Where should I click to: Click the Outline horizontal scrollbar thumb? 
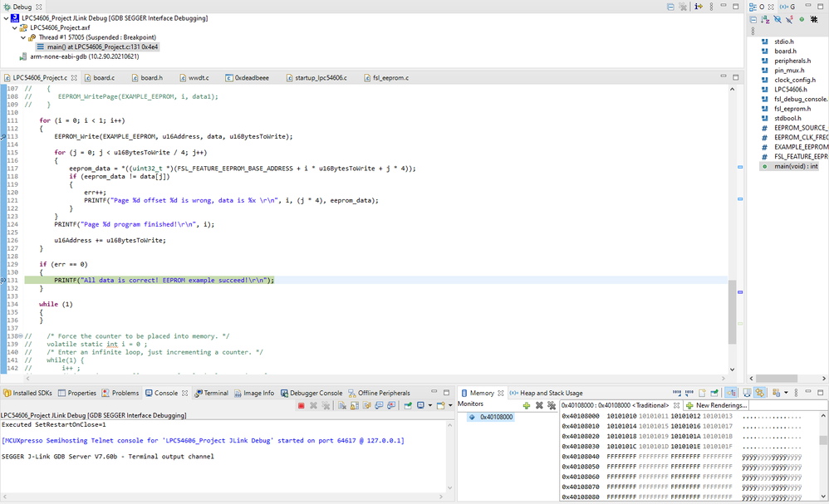coord(776,379)
